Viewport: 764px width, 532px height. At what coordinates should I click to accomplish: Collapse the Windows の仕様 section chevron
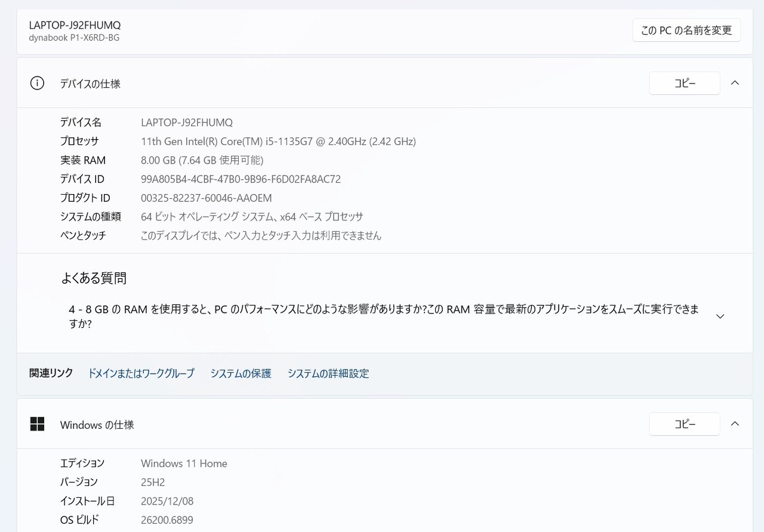(x=735, y=424)
